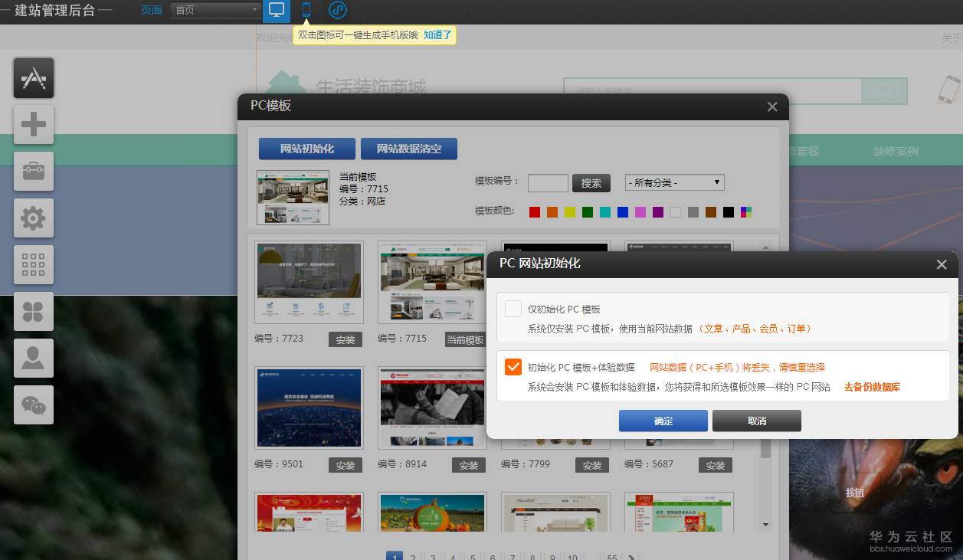
Task: Click the next page arrow in pagination
Action: pos(631,558)
